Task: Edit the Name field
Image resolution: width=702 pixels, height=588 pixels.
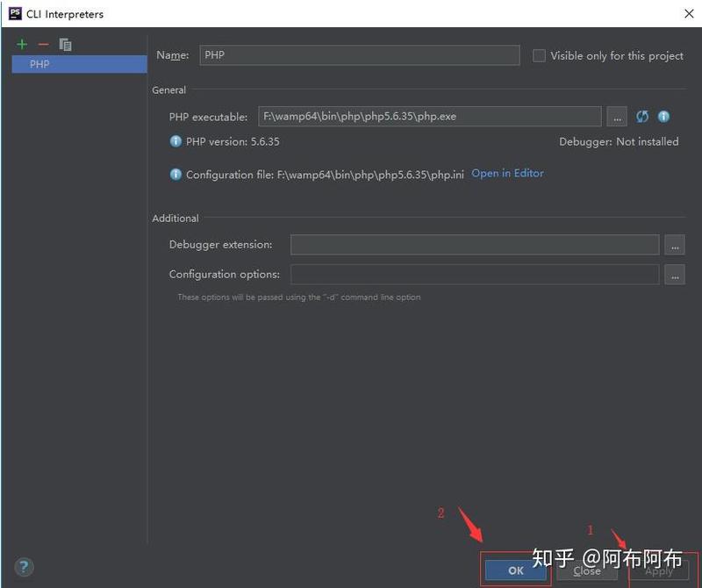Action: pyautogui.click(x=360, y=55)
